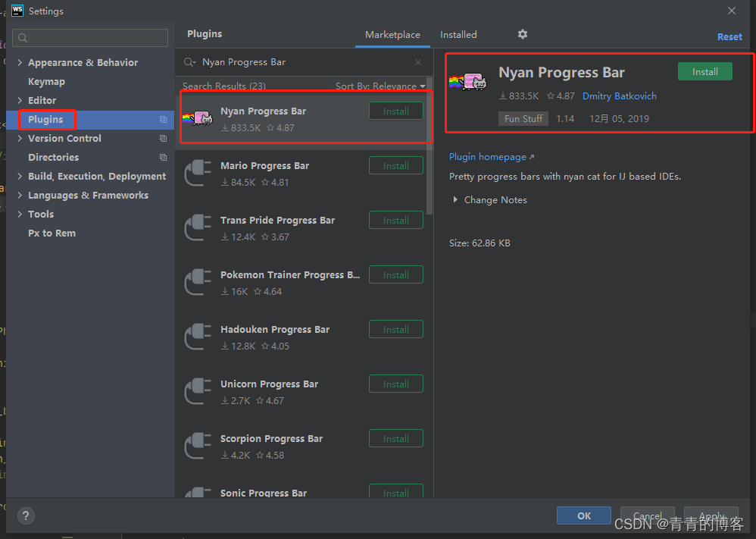
Task: Expand Build, Execution, Deployment node
Action: click(20, 176)
